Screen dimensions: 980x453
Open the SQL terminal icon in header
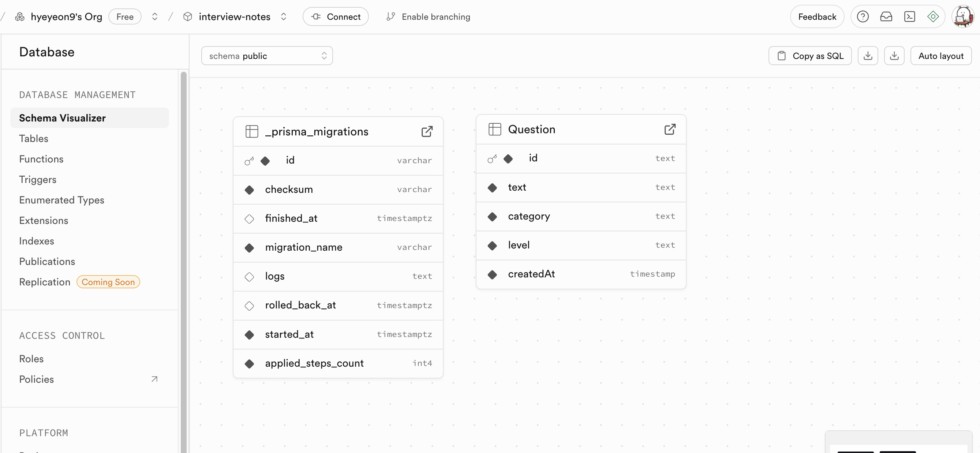[909, 17]
